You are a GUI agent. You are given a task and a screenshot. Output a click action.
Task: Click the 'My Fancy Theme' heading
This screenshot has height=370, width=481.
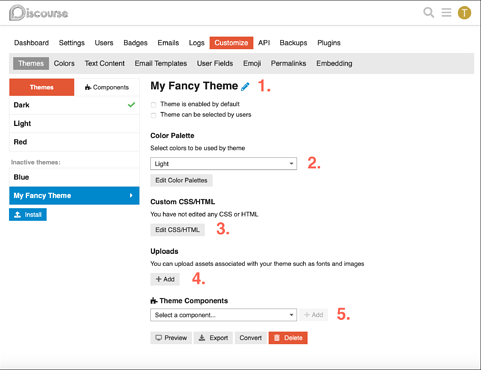pos(194,86)
